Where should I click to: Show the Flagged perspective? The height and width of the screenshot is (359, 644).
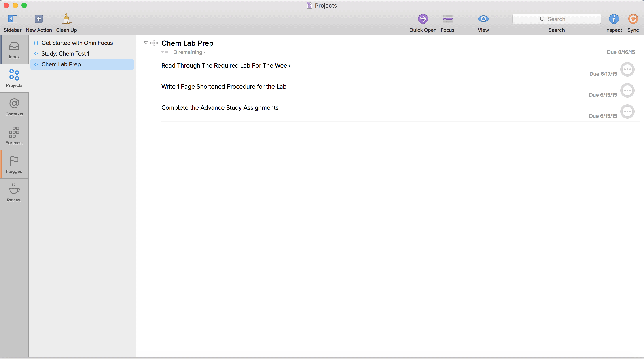click(x=14, y=164)
